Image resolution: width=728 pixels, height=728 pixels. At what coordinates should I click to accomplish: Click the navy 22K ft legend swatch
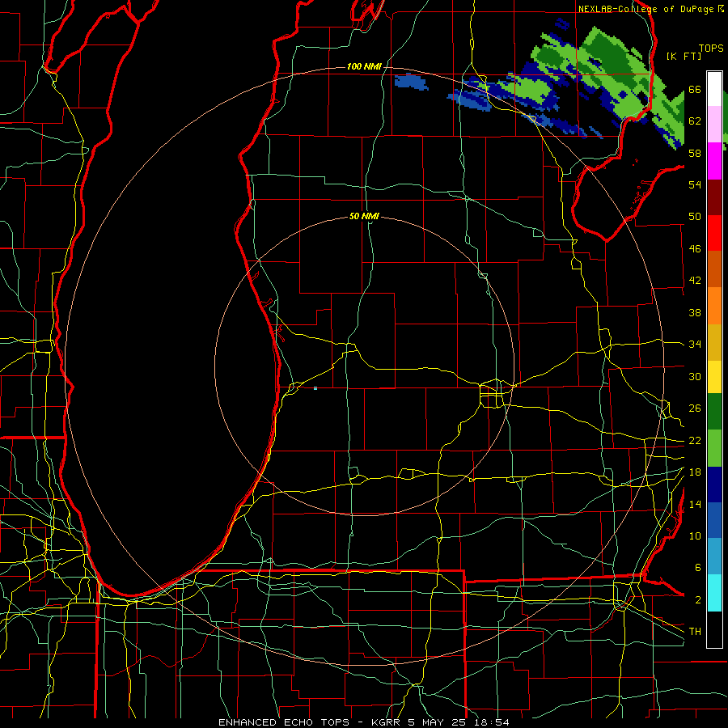714,485
